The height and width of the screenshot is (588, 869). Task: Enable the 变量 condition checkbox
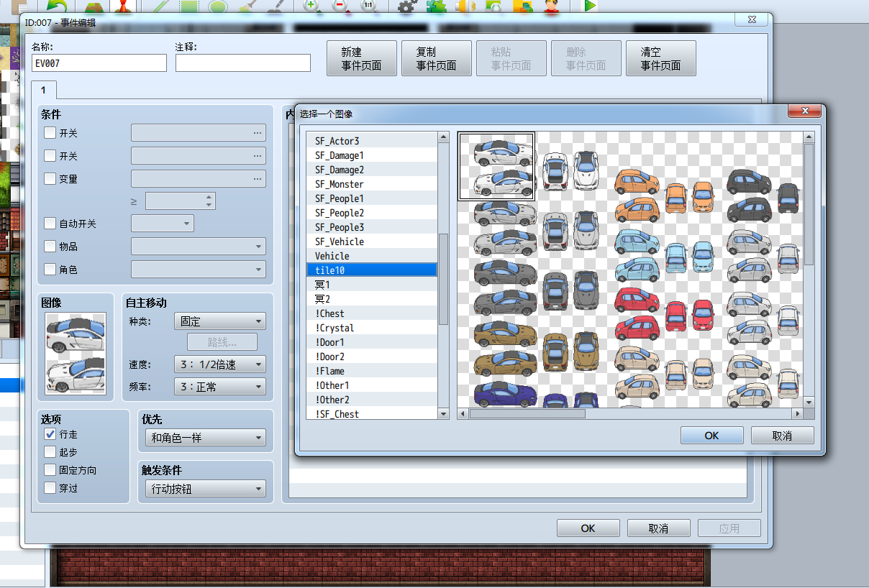[x=50, y=178]
